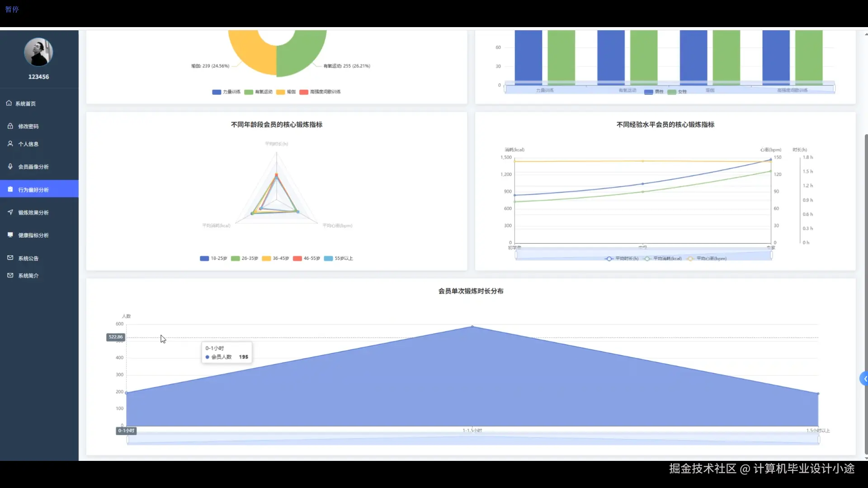The image size is (868, 488).
Task: Click the 123456 username label
Action: (x=38, y=77)
